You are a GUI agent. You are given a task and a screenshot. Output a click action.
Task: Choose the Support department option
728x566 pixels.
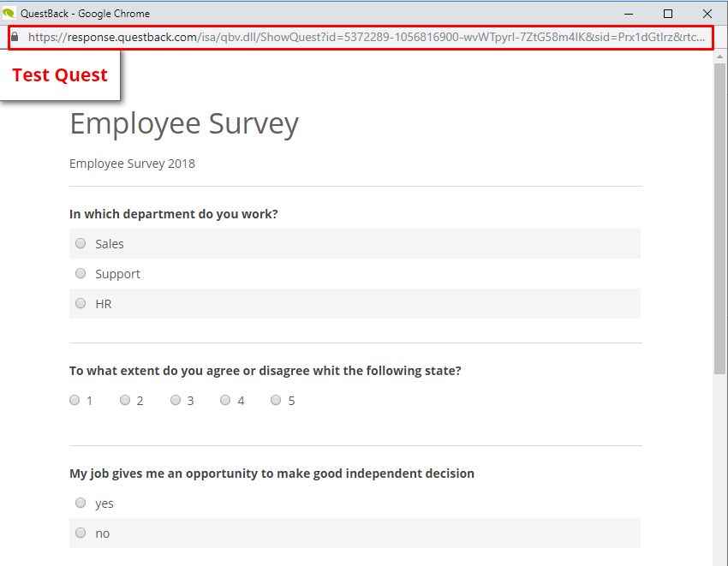click(81, 273)
